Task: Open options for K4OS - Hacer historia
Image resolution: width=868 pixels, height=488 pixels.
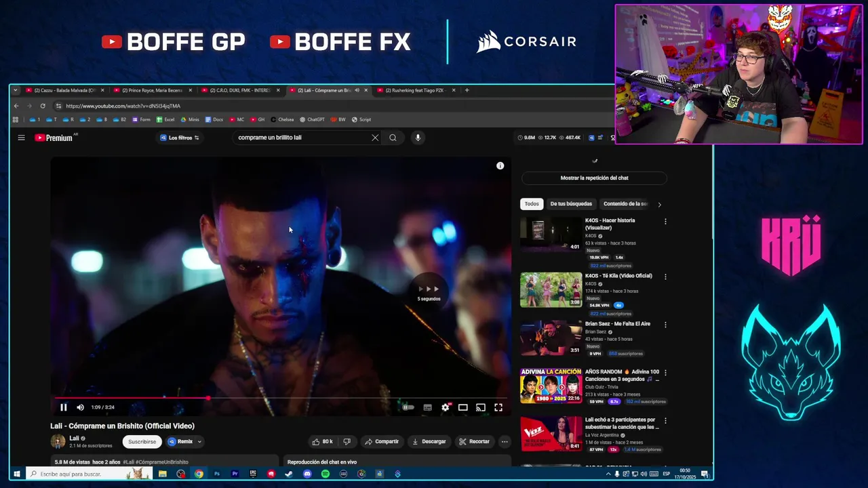Action: pyautogui.click(x=665, y=222)
